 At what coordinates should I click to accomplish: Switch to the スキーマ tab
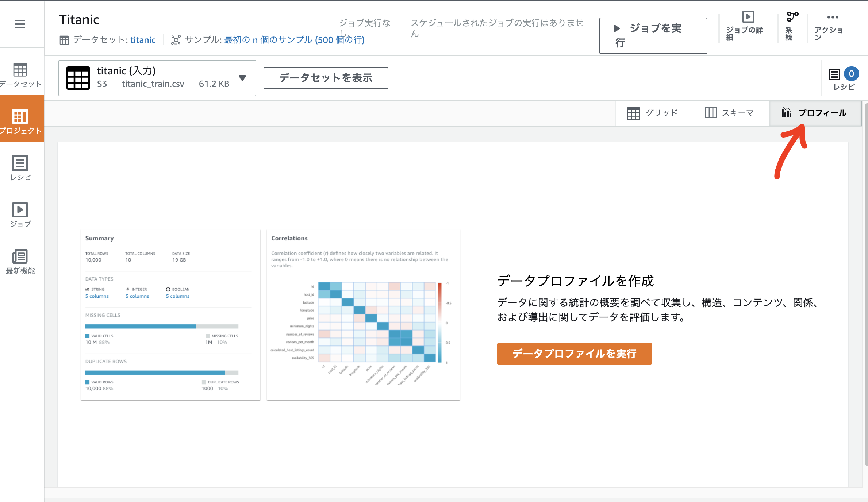729,113
